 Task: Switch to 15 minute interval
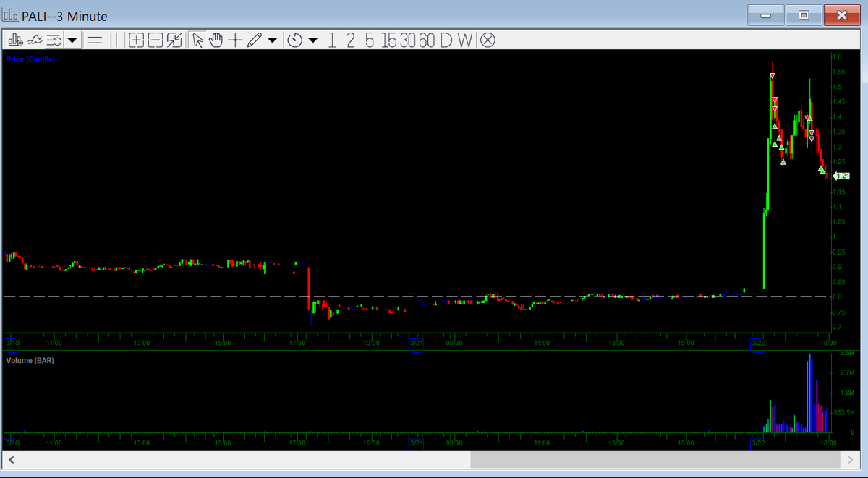click(x=388, y=39)
